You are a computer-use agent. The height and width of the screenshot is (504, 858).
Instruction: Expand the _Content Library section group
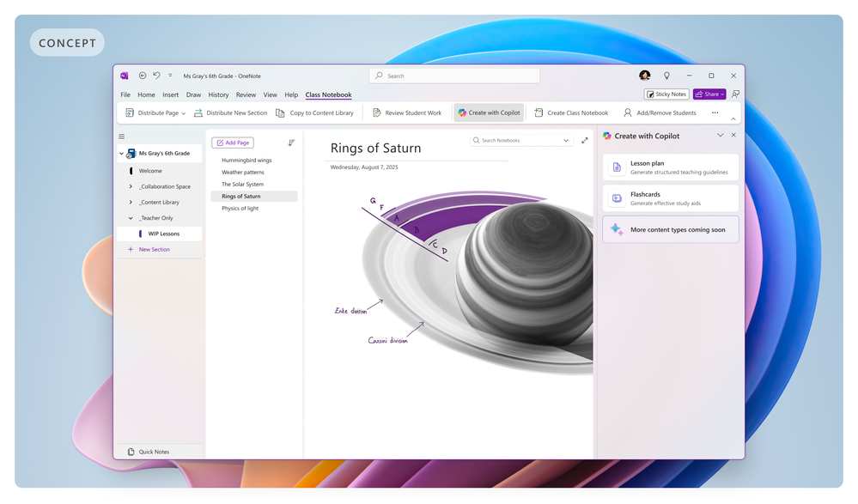point(131,203)
